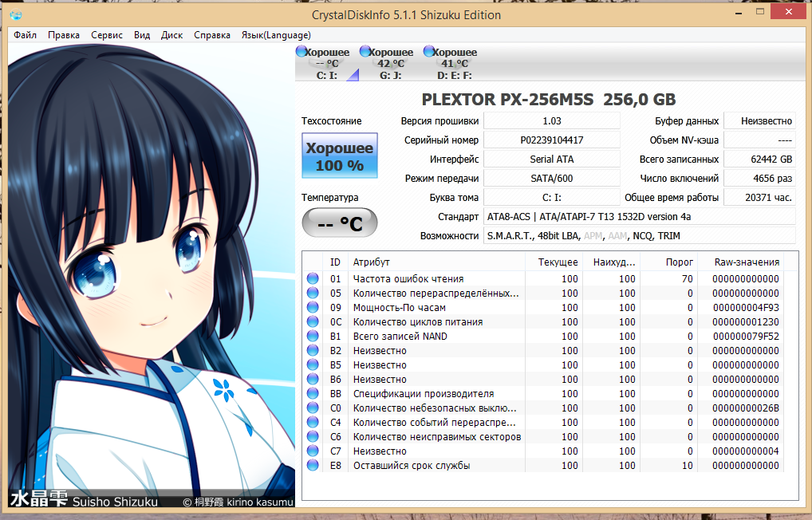This screenshot has height=520, width=812.
Task: Click power-on count value 4656 раз
Action: 759,178
